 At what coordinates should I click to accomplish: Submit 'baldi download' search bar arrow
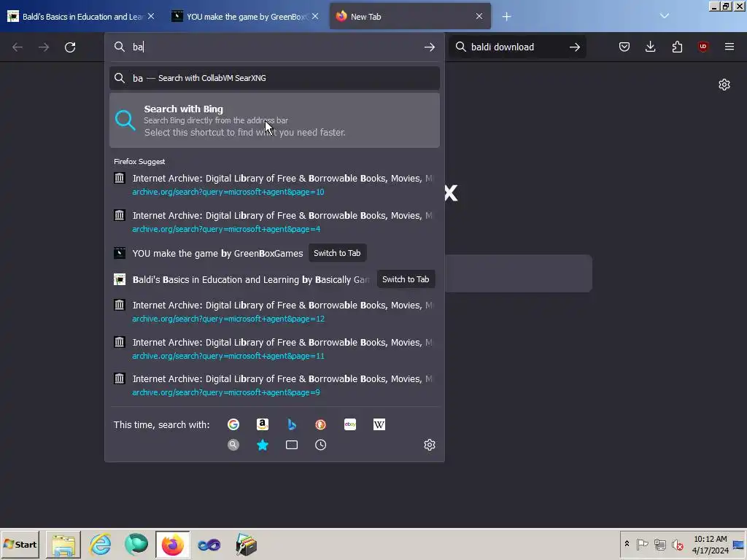coord(575,47)
